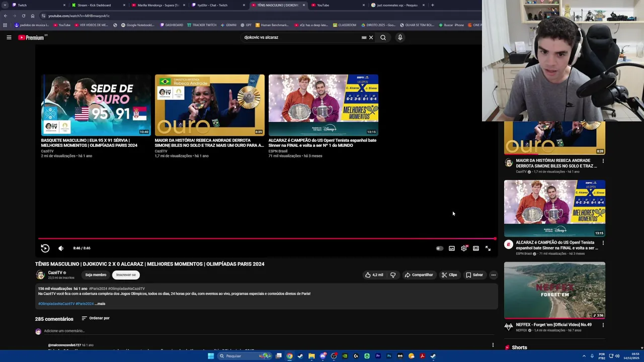Enable subtitles with the captions button
The image size is (644, 362).
[x=452, y=248]
